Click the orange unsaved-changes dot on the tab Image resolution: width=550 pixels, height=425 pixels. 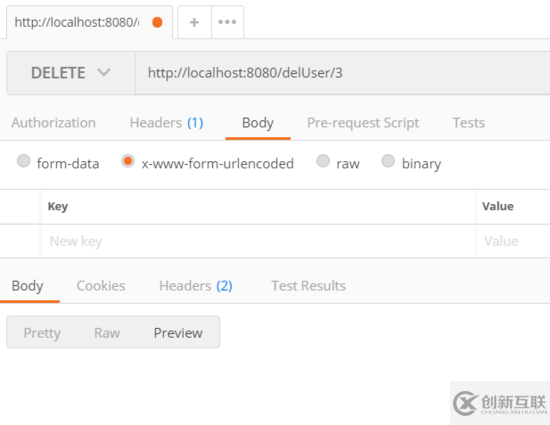tap(157, 22)
